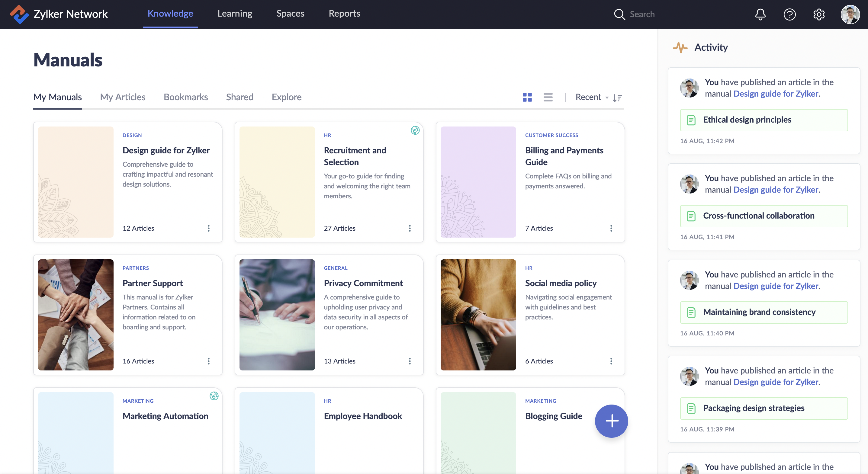
Task: Click the Zylker Network logo
Action: point(19,14)
